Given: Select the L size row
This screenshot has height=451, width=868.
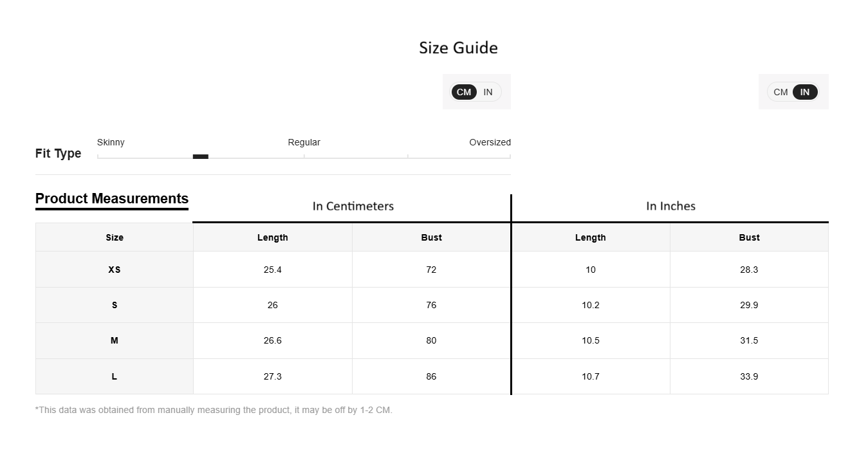Looking at the screenshot, I should 432,376.
